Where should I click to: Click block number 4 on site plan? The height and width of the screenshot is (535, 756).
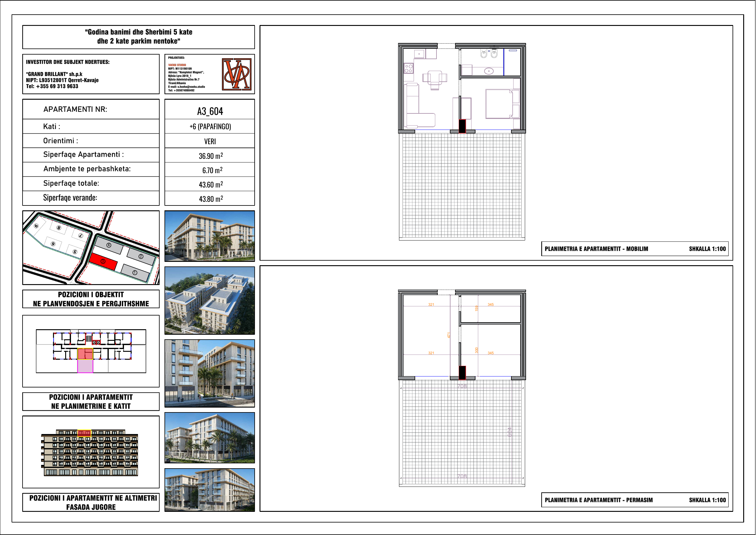(109, 245)
